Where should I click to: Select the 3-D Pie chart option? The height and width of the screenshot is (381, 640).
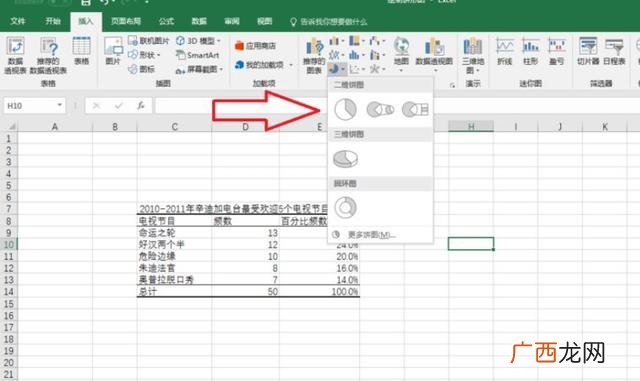coord(345,159)
